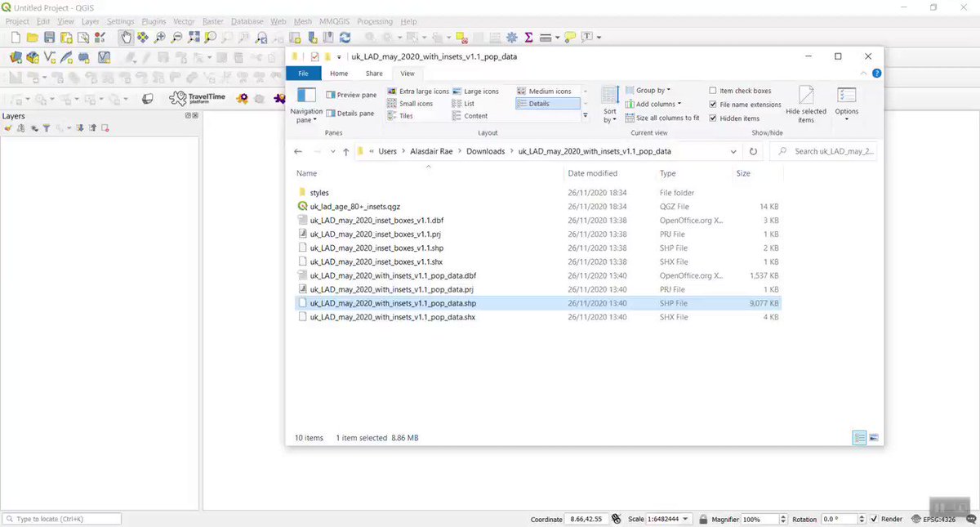Open Statistical Summary sigma icon
The height and width of the screenshot is (527, 980).
point(528,38)
